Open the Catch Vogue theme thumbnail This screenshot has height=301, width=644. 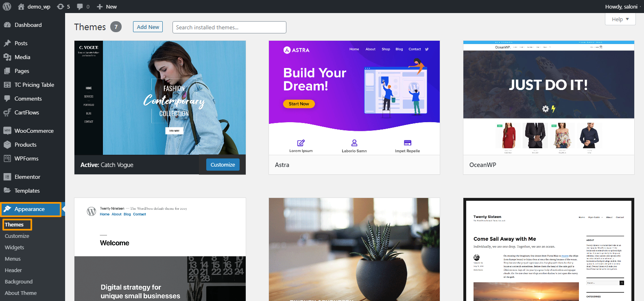pyautogui.click(x=160, y=98)
